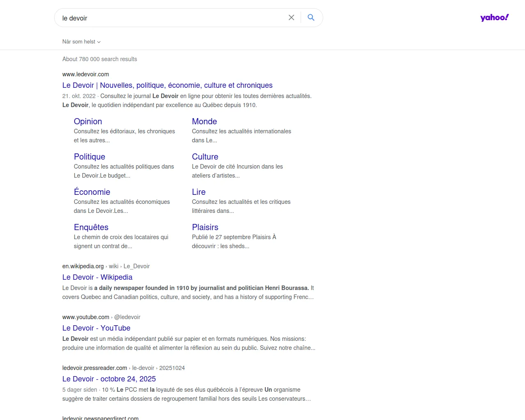Viewport: 525px width, 420px height.
Task: Click the pressreader snippet '5 dager siden'
Action: pos(187,394)
